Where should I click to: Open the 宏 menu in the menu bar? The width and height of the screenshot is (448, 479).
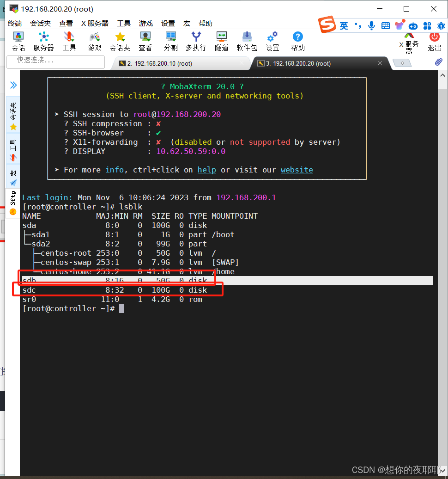187,24
